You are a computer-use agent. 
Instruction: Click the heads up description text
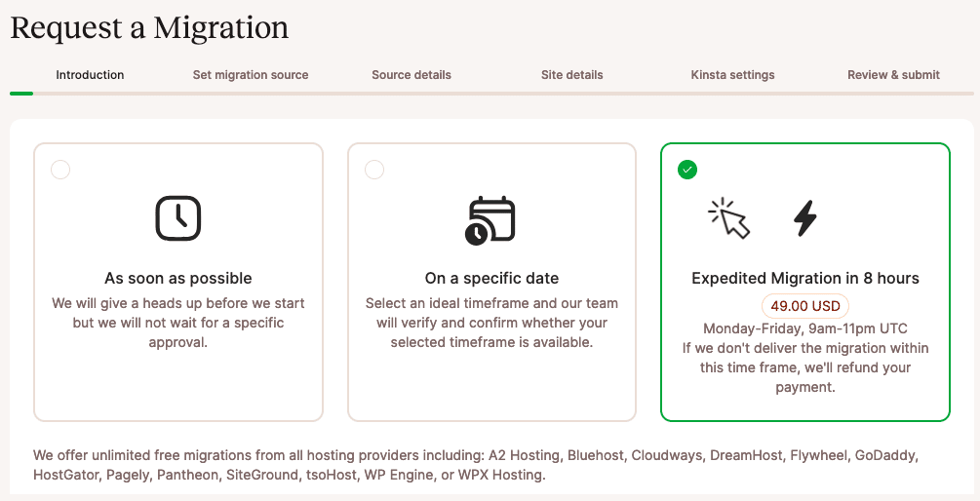coord(178,323)
